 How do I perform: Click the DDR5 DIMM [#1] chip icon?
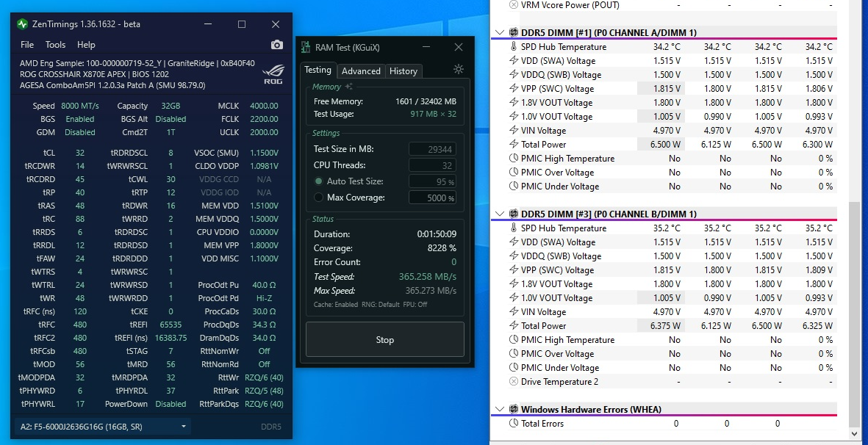[513, 32]
